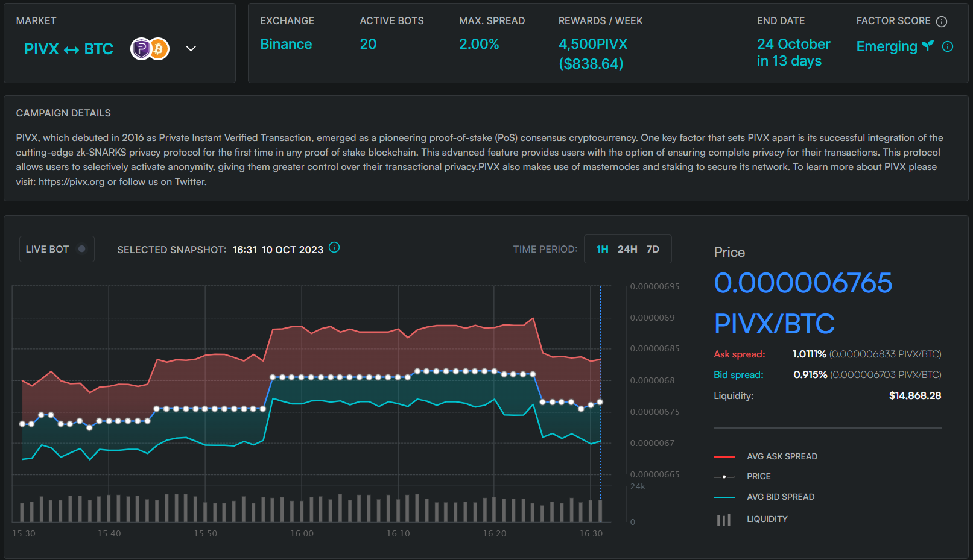Toggle the Avg Ask Spread legend line

724,456
